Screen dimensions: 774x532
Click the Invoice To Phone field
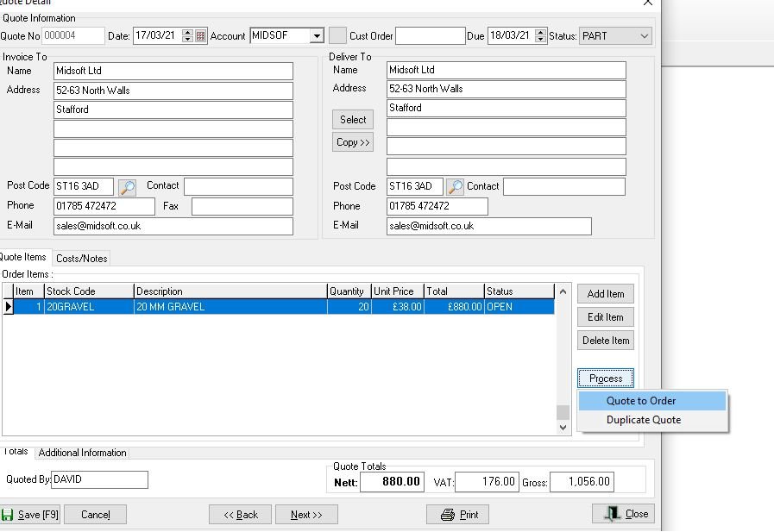pyautogui.click(x=104, y=206)
